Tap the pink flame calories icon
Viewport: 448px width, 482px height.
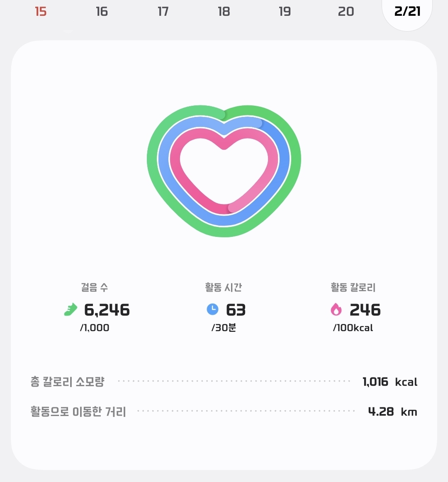[x=336, y=309]
